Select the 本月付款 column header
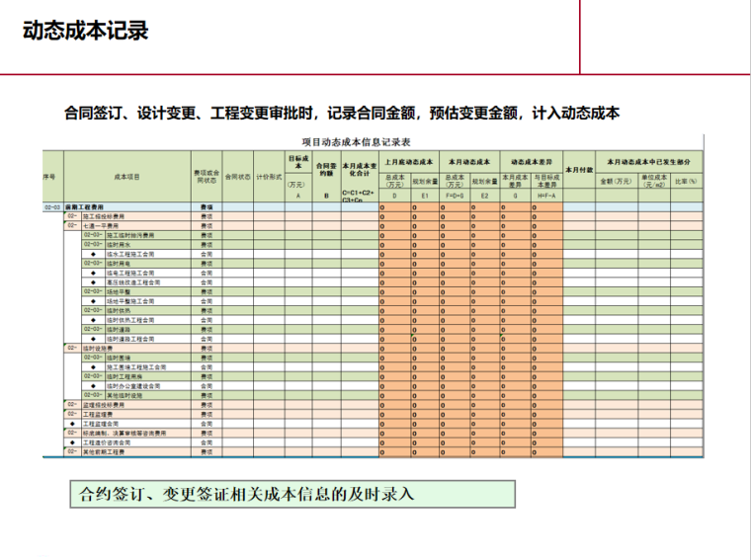Image resolution: width=751 pixels, height=560 pixels. tap(578, 170)
